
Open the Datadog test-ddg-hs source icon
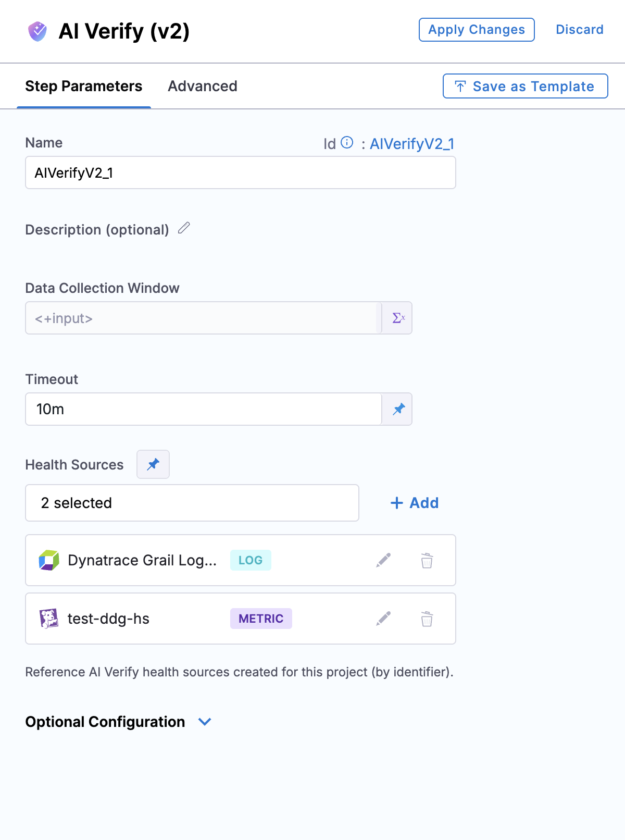(x=49, y=619)
